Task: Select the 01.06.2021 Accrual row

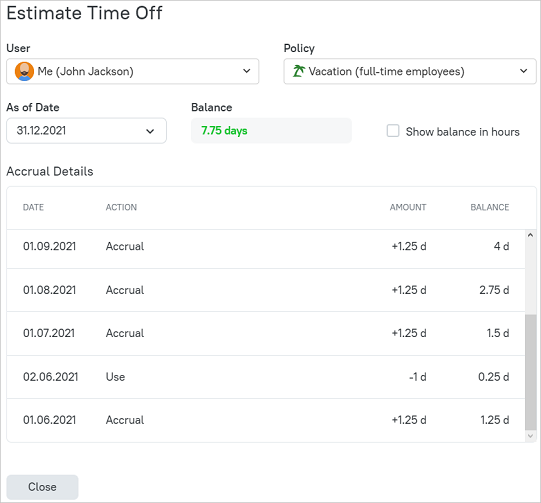Action: tap(266, 420)
